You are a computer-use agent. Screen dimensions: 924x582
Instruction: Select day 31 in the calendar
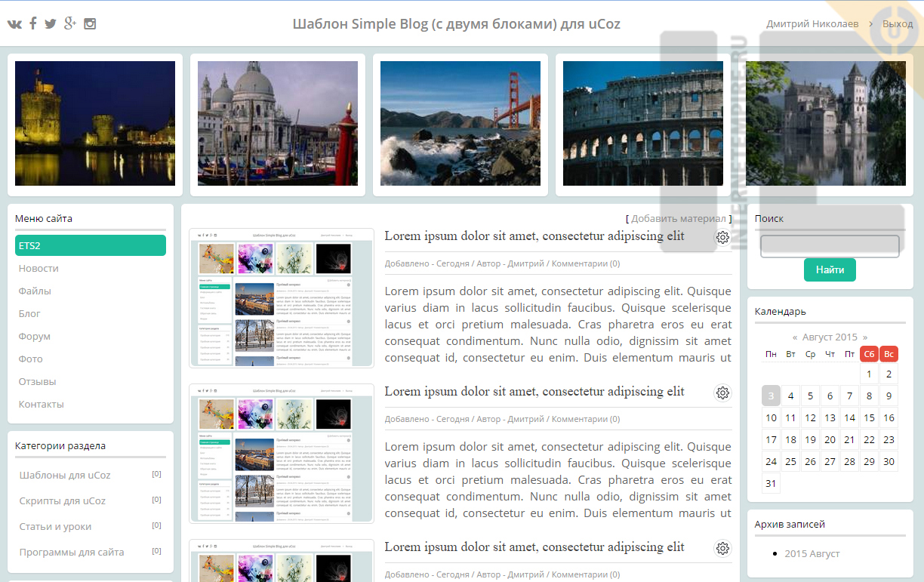tap(771, 483)
